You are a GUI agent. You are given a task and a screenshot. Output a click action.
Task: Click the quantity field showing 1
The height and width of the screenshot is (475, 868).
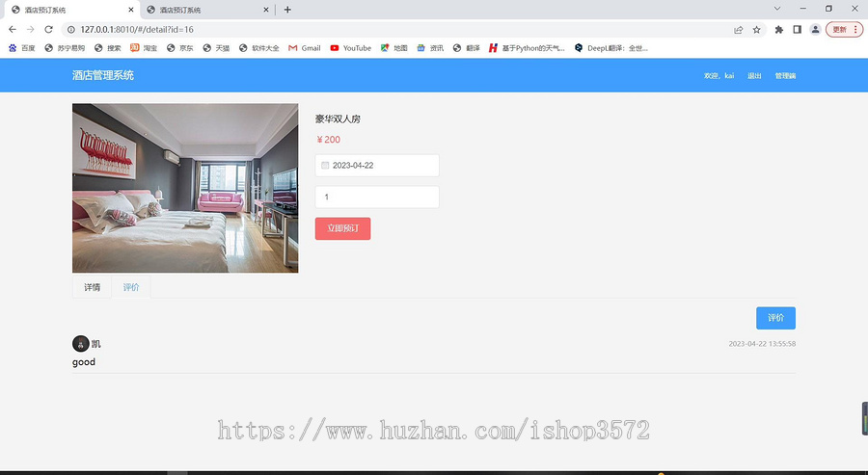pos(377,197)
